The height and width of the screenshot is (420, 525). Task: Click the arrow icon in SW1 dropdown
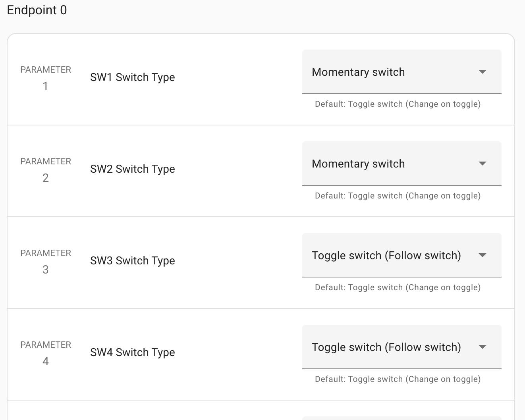coord(483,72)
